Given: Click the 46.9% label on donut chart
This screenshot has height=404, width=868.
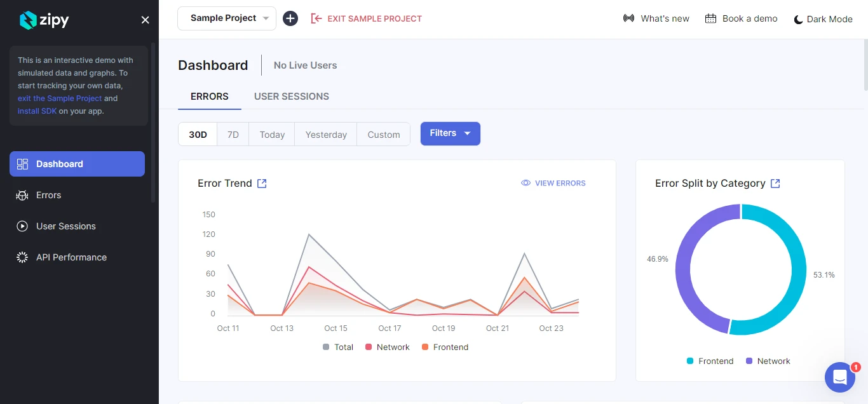Looking at the screenshot, I should (x=658, y=259).
